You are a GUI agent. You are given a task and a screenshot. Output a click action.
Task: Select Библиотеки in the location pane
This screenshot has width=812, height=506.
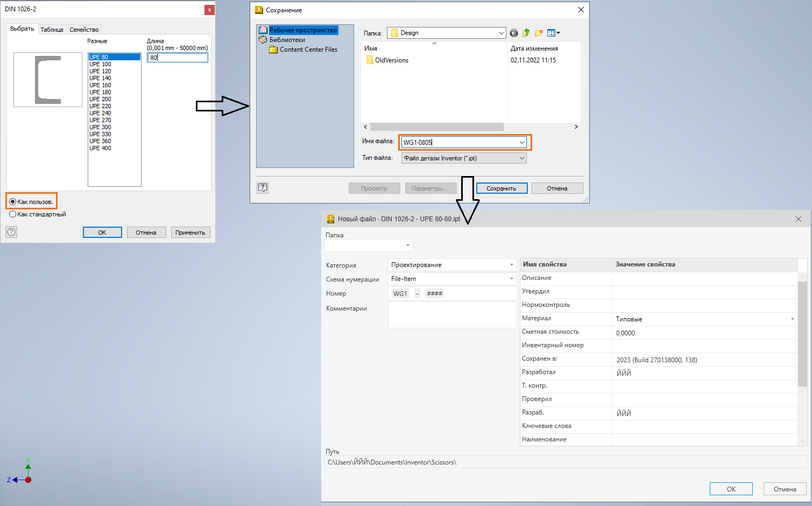287,40
